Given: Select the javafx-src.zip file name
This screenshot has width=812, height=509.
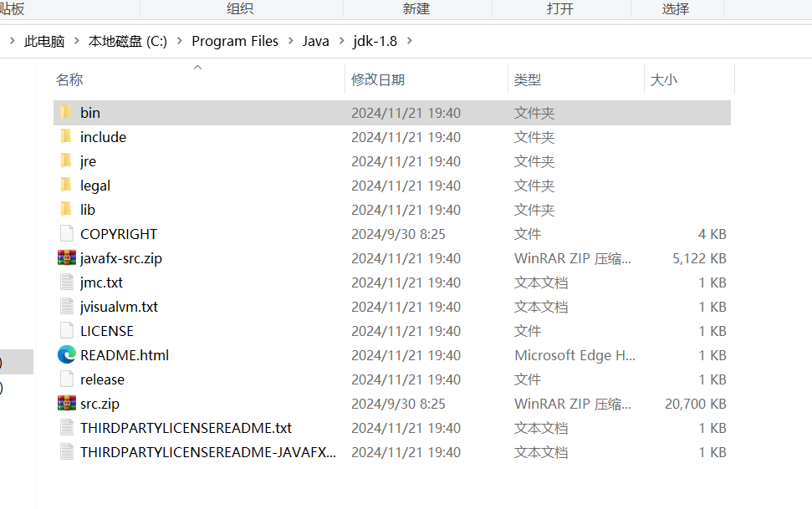Looking at the screenshot, I should pyautogui.click(x=121, y=258).
